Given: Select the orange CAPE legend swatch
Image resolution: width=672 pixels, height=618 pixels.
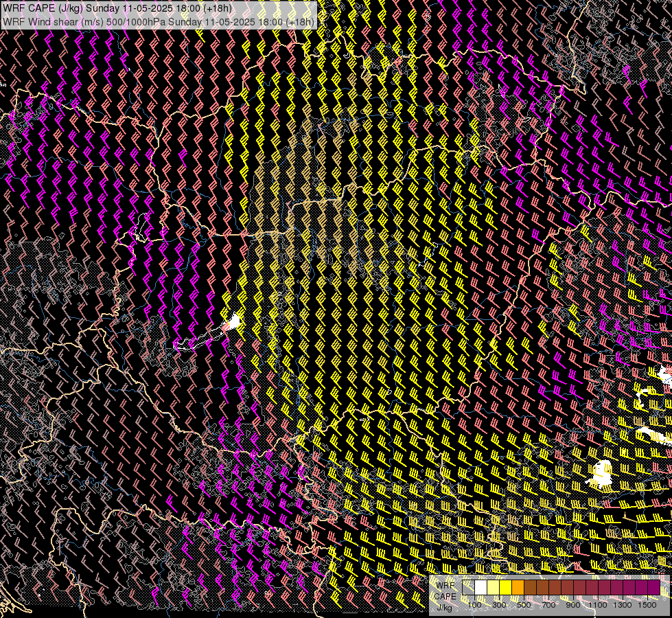Looking at the screenshot, I should pos(518,587).
